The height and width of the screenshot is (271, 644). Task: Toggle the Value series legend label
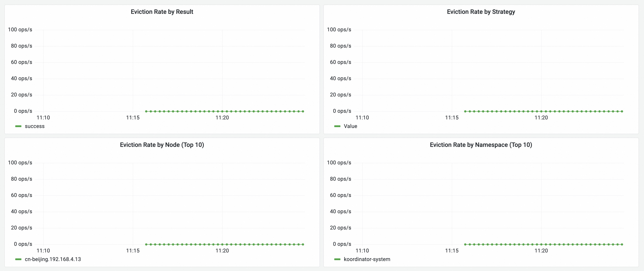click(350, 126)
